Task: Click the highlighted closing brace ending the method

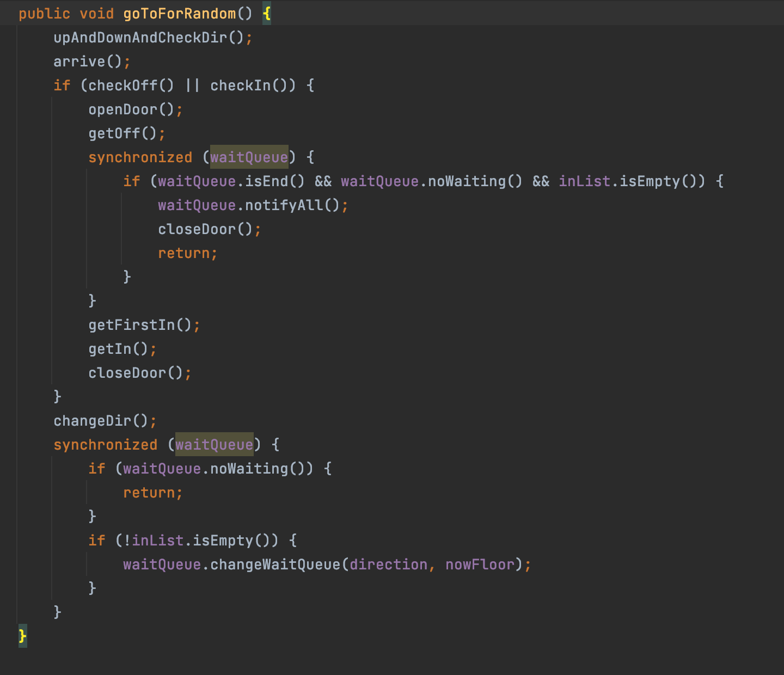Action: coord(22,636)
